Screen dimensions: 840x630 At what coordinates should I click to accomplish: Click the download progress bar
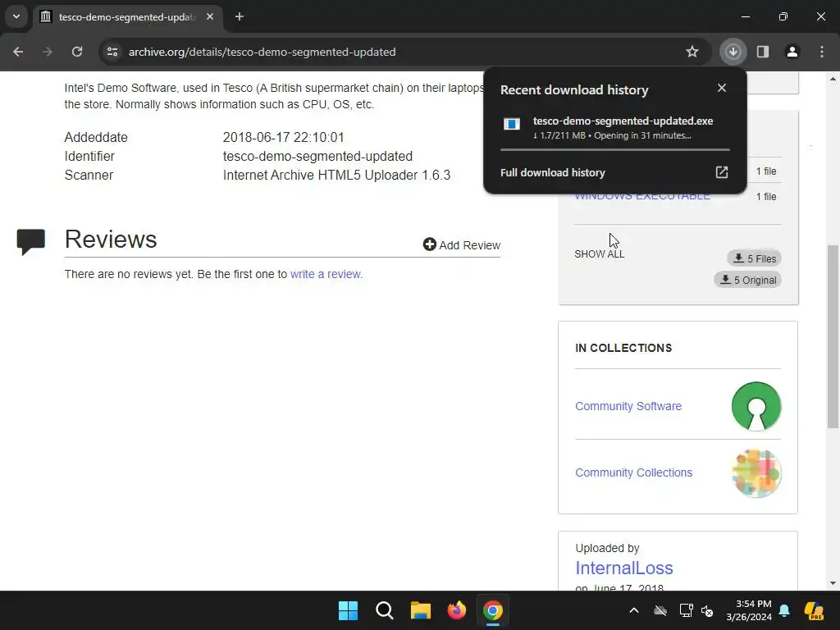615,149
